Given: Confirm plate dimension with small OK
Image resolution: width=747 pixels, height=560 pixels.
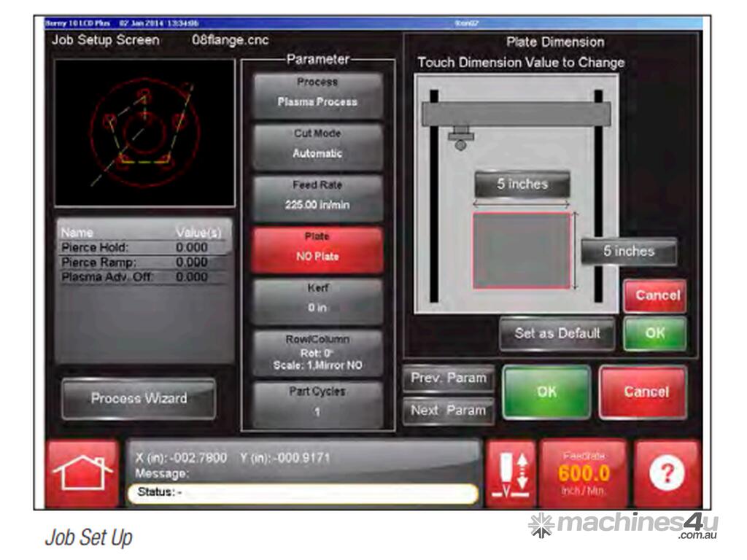Looking at the screenshot, I should (x=654, y=333).
